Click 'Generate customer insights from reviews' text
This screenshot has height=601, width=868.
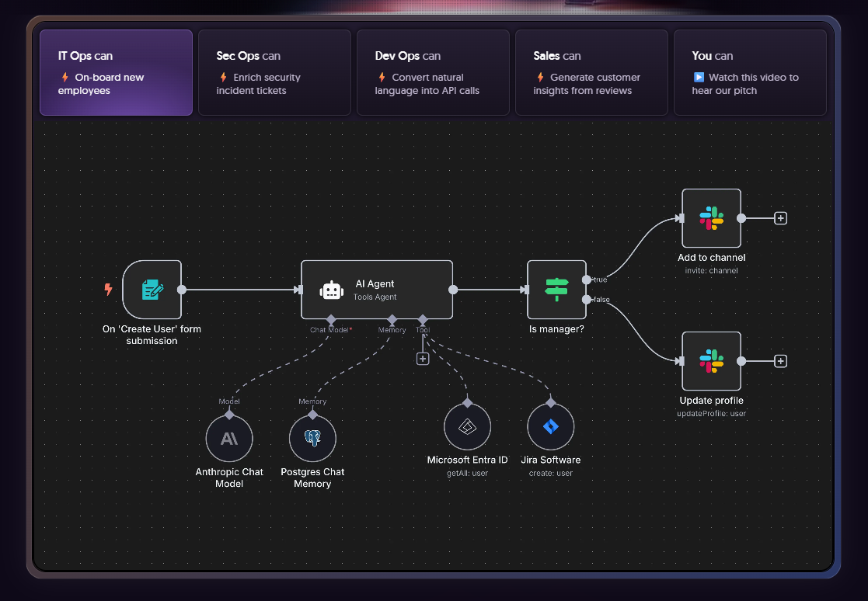[587, 84]
